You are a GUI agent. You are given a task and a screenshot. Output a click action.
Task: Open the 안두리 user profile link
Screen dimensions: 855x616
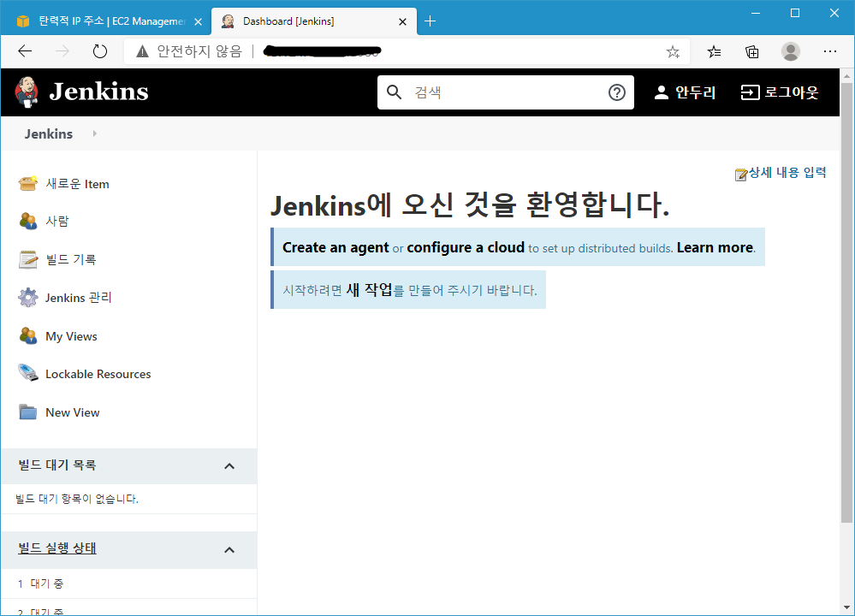point(695,92)
